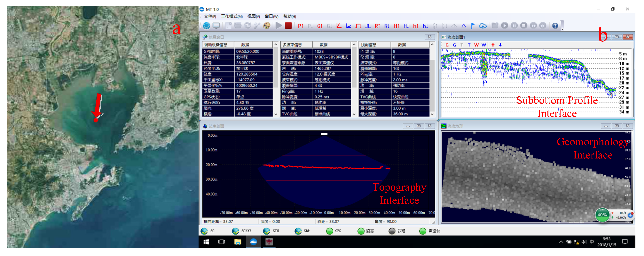The height and width of the screenshot is (256, 644).
Task: Click the red W button in 海底剖面1 toolbar
Action: 476,45
